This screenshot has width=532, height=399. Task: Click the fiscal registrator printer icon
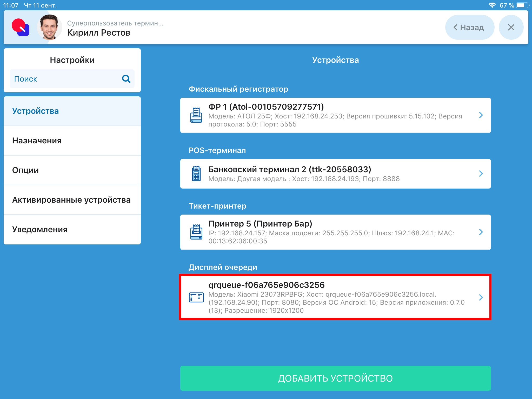coord(196,115)
